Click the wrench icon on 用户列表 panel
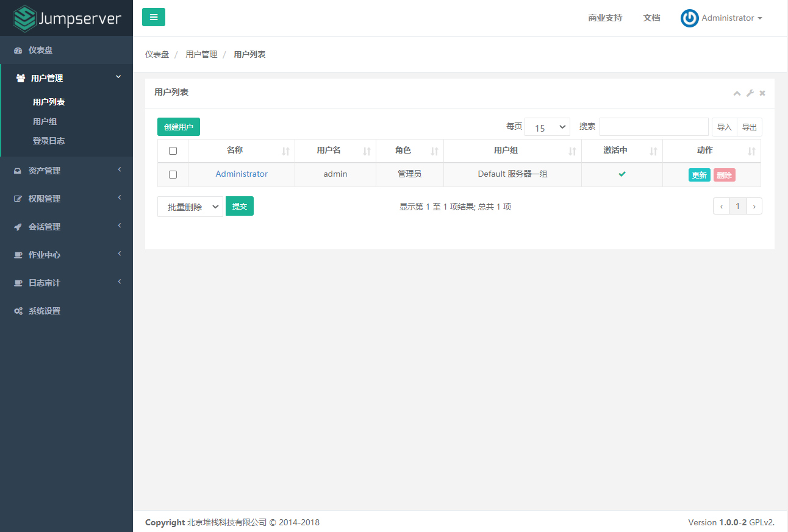The width and height of the screenshot is (788, 532). point(750,93)
